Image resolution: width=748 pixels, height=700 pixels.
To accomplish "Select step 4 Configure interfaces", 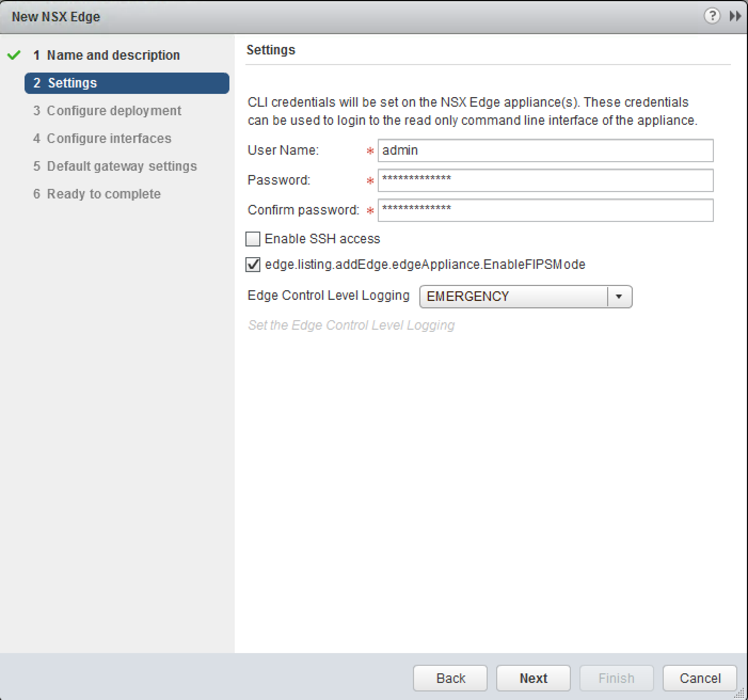I will 102,138.
